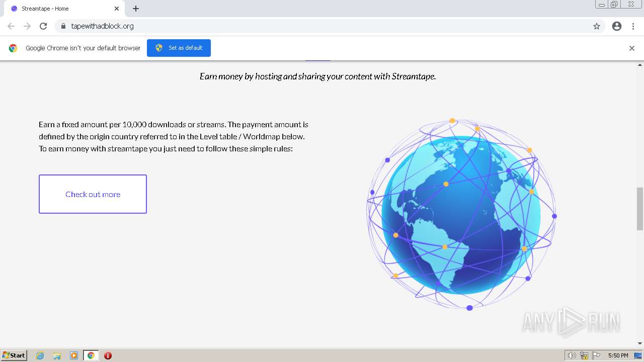Open a new tab with the plus icon
Viewport: 644px width, 362px height.
click(x=136, y=9)
